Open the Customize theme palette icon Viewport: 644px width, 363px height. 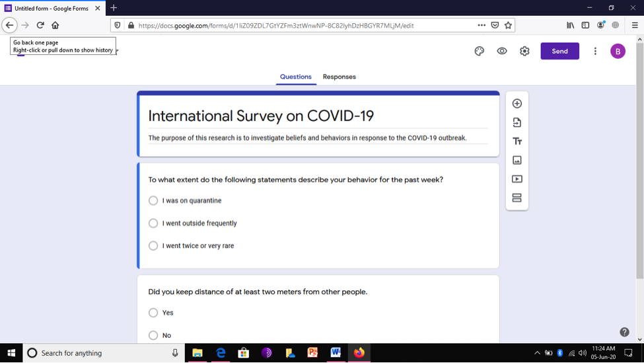coord(480,51)
